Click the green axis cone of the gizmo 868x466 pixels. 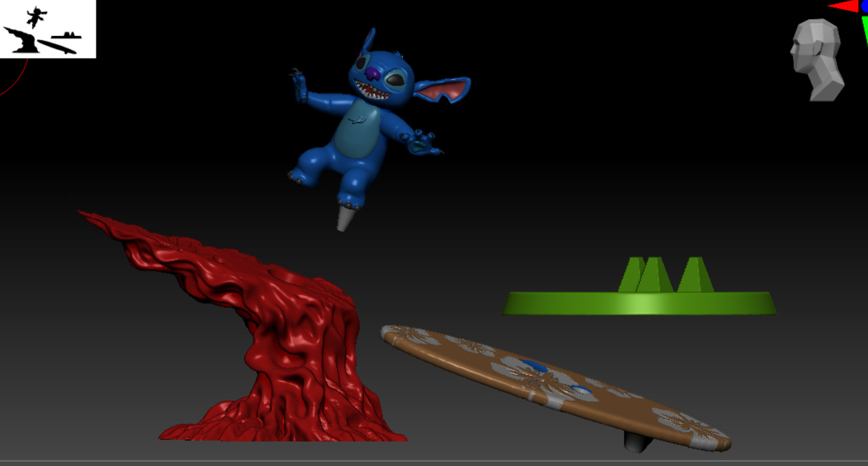(x=865, y=30)
